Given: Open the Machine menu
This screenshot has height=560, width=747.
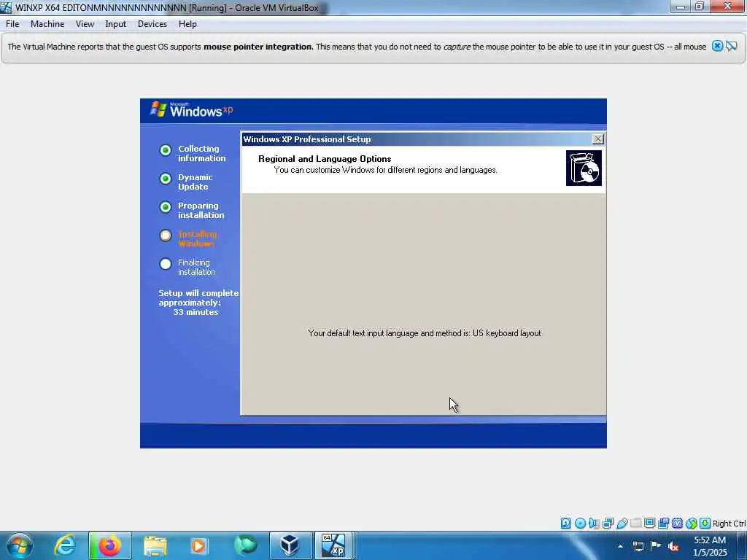Looking at the screenshot, I should [47, 24].
